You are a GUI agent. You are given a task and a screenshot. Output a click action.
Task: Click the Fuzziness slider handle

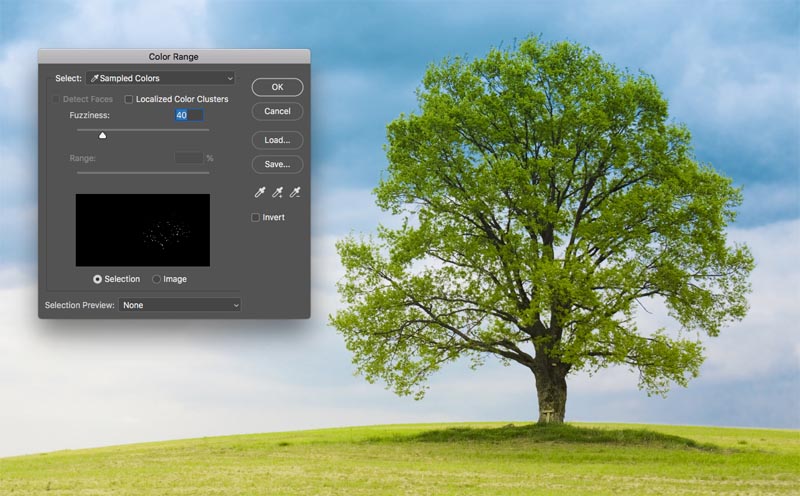click(x=102, y=135)
